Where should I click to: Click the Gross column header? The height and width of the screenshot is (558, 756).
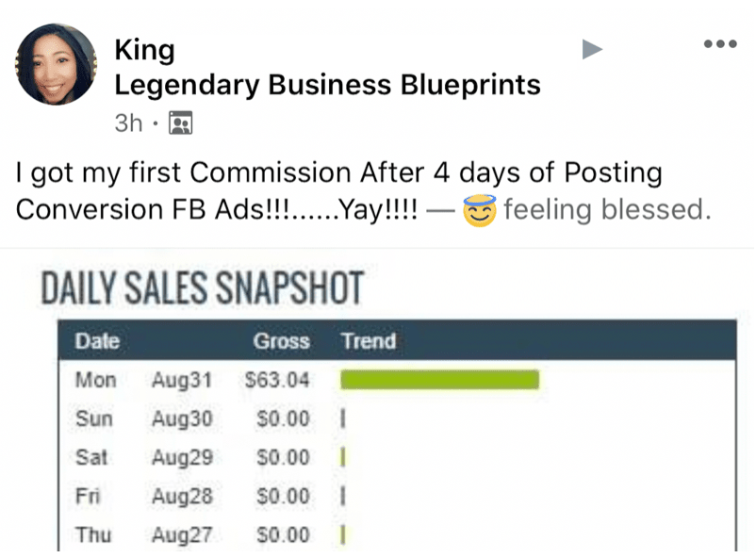click(282, 341)
